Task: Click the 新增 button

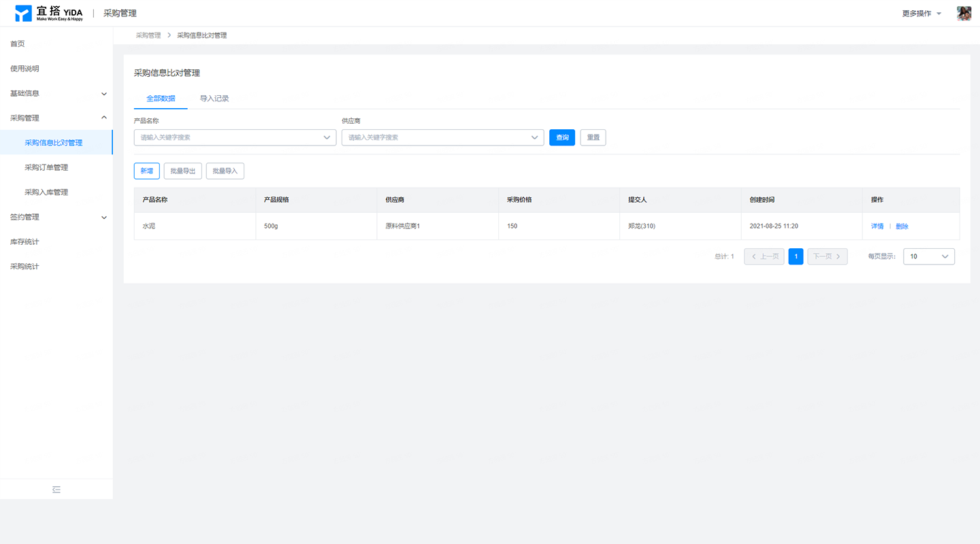Action: (147, 171)
